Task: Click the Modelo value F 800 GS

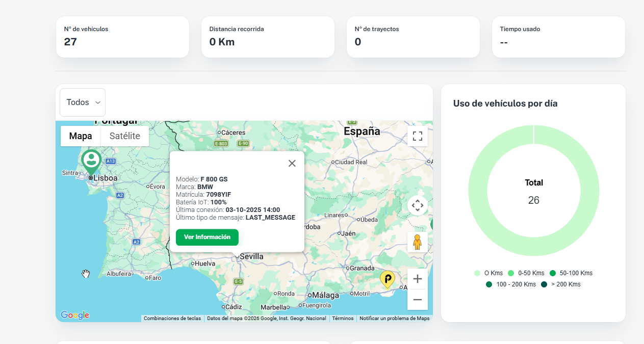Action: tap(214, 179)
